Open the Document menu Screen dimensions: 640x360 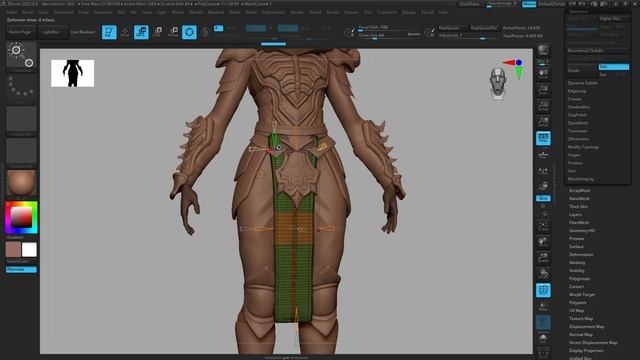pos(64,13)
